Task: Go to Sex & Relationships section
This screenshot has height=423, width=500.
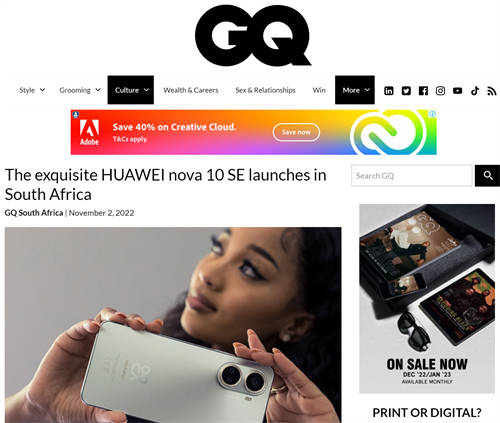Action: (x=265, y=90)
